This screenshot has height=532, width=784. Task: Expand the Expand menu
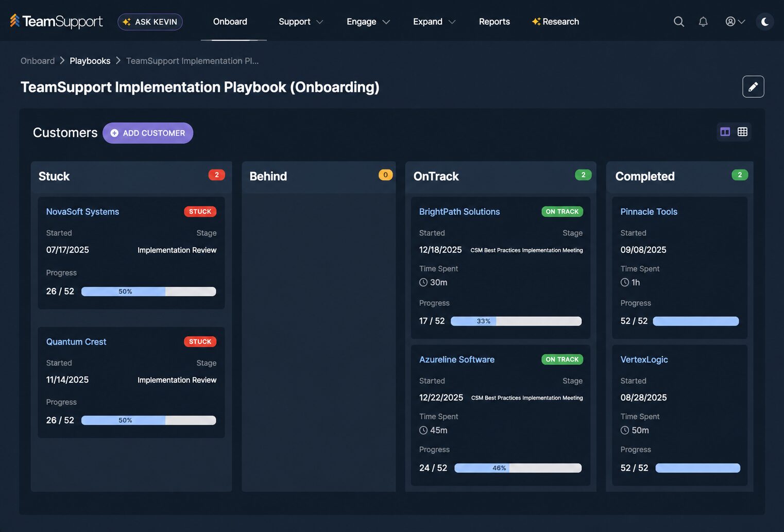point(434,22)
